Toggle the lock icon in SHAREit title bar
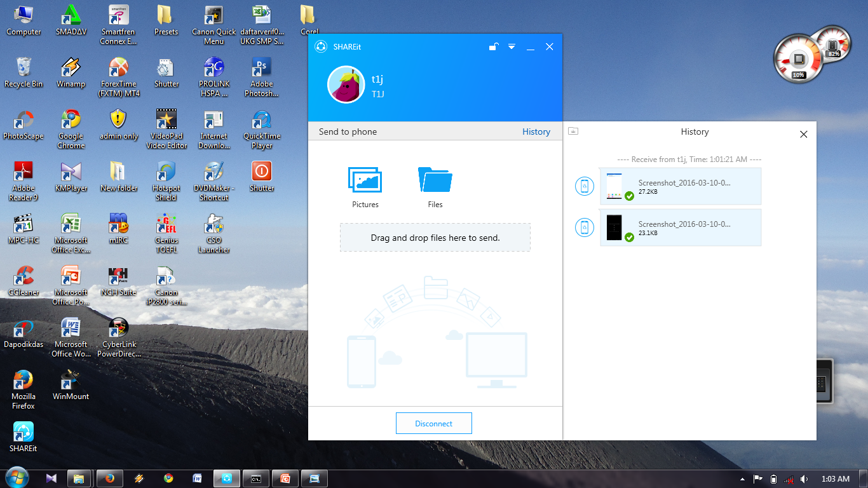The height and width of the screenshot is (488, 868). [x=493, y=46]
